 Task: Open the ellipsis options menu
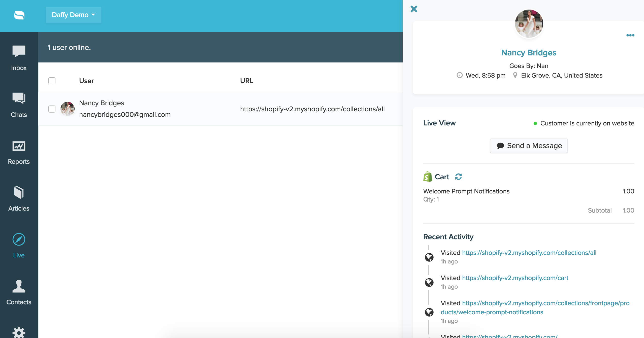[630, 36]
